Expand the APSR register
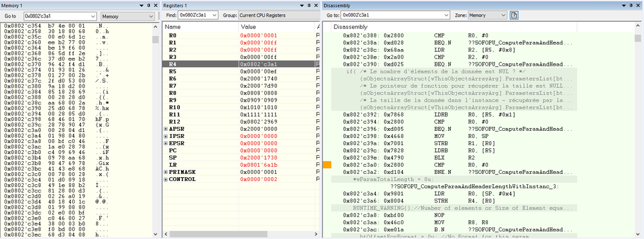This screenshot has height=239, width=644. [166, 129]
